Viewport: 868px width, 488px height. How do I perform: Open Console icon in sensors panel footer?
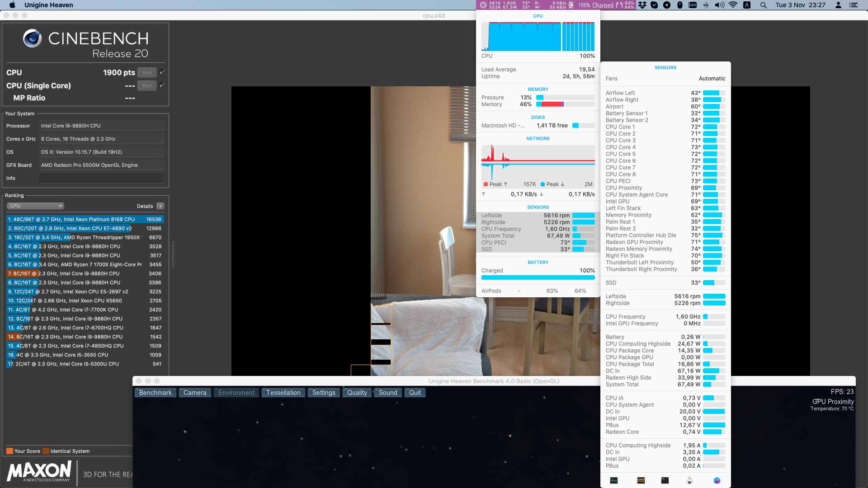[641, 480]
